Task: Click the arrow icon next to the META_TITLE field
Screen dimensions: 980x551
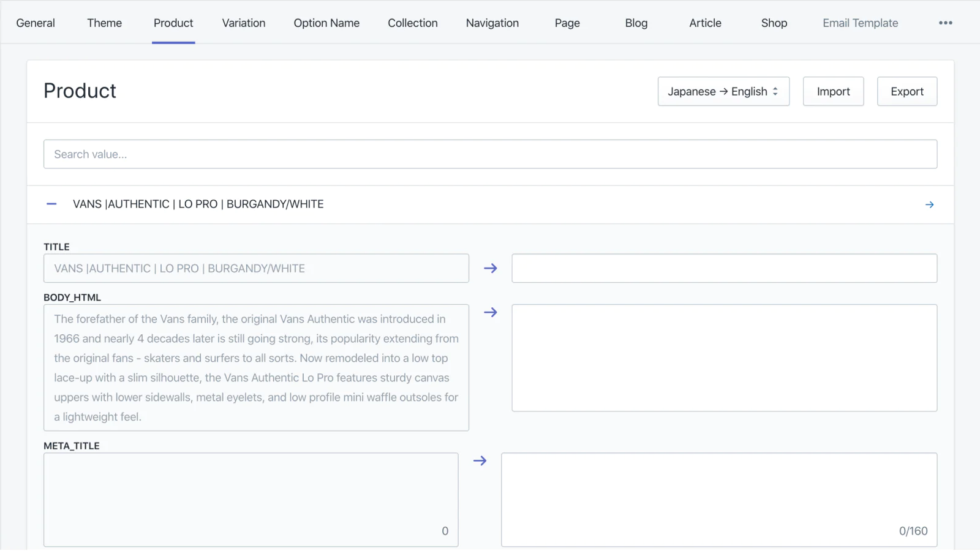Action: [480, 461]
